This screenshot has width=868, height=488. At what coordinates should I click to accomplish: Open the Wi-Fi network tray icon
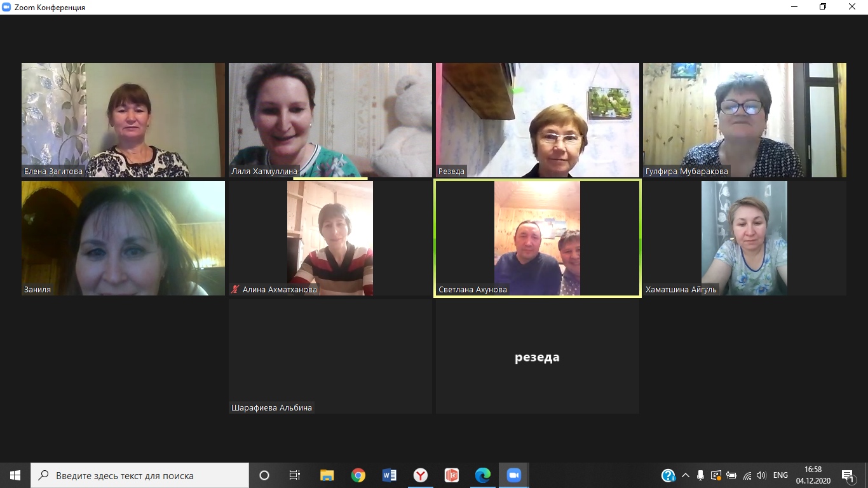pyautogui.click(x=747, y=475)
